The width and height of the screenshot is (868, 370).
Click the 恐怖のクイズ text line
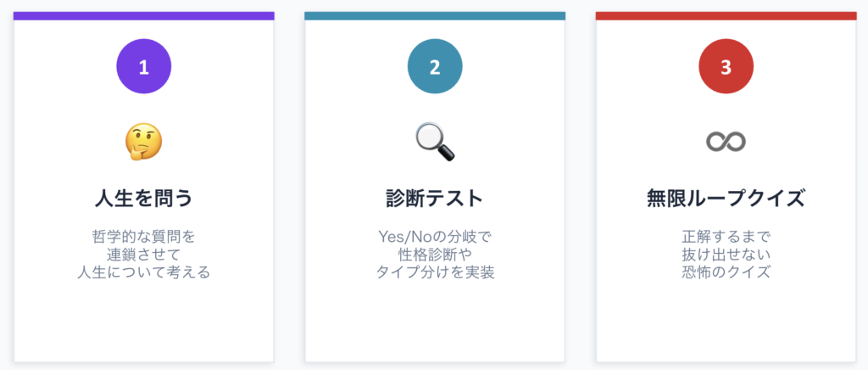click(x=726, y=272)
